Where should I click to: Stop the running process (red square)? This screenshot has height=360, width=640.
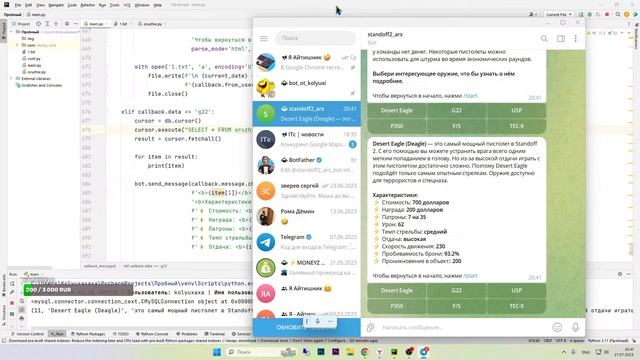[x=12, y=303]
